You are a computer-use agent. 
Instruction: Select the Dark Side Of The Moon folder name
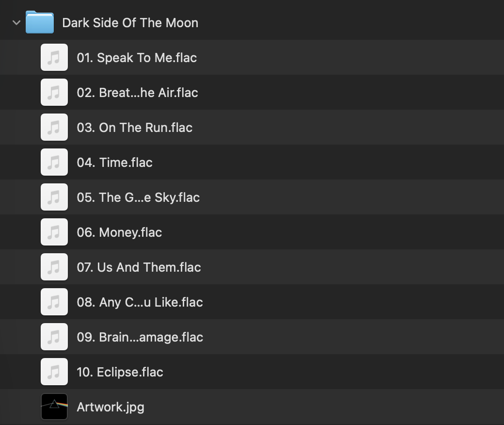pos(130,23)
